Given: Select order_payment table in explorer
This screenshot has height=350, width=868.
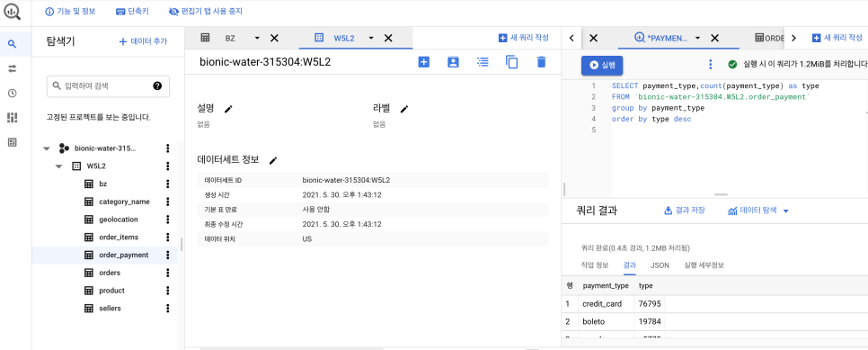Looking at the screenshot, I should click(x=123, y=256).
